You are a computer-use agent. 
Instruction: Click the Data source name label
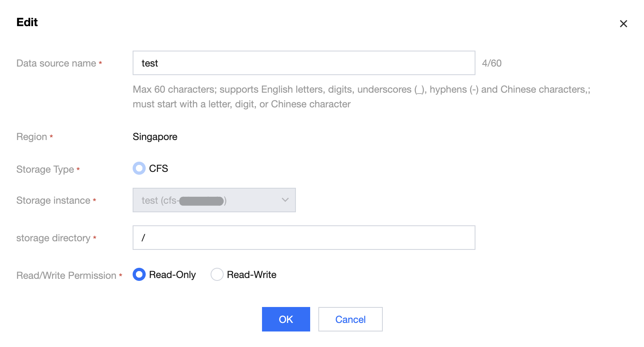56,63
